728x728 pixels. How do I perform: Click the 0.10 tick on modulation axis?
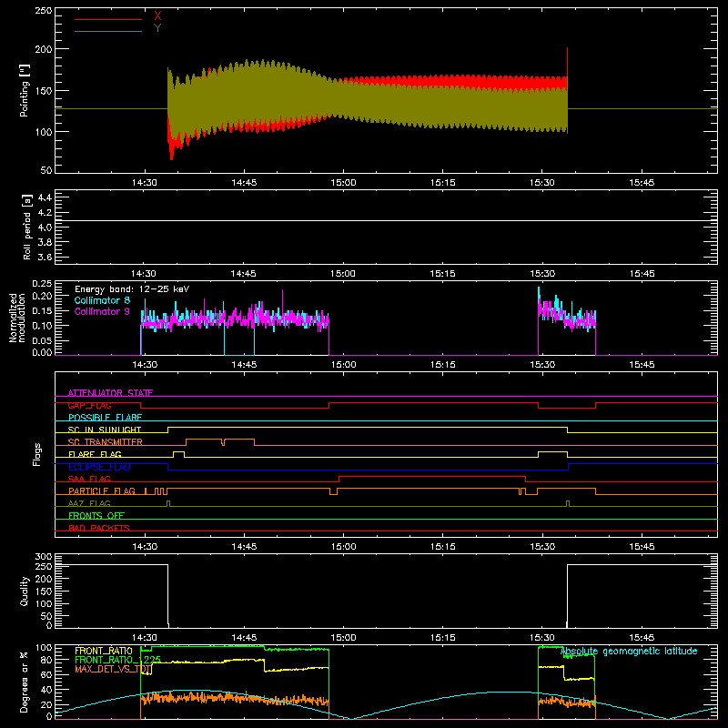(x=42, y=326)
